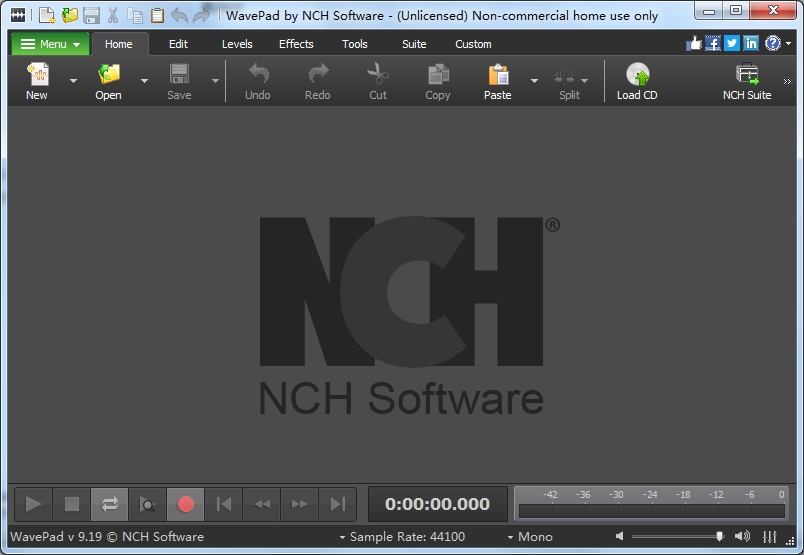Open the green Menu dropdown
This screenshot has width=804, height=555.
50,44
